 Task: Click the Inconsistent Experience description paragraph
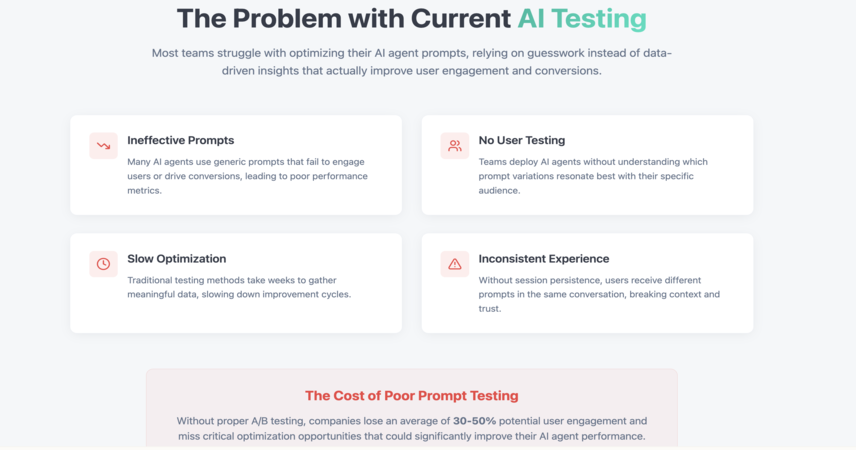click(x=599, y=294)
